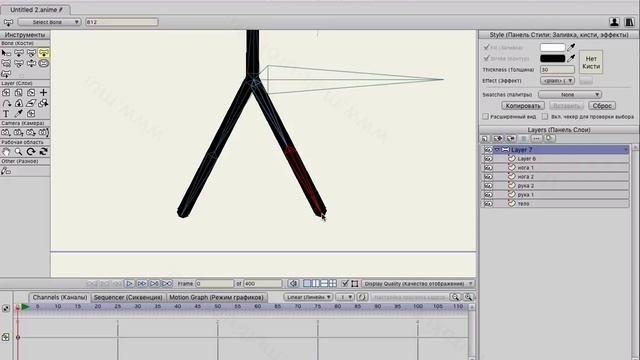Select the Offset Bone tool in third row
The width and height of the screenshot is (640, 360).
point(6,74)
